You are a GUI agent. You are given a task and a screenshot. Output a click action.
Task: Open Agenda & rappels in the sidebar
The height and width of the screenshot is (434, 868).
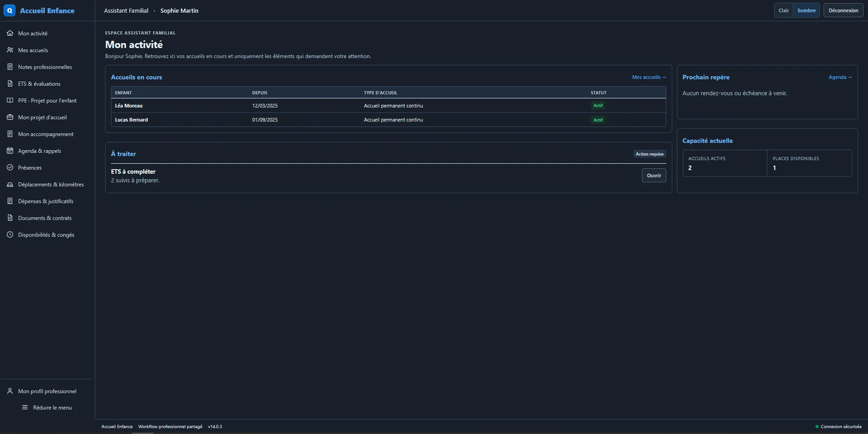coord(47,151)
